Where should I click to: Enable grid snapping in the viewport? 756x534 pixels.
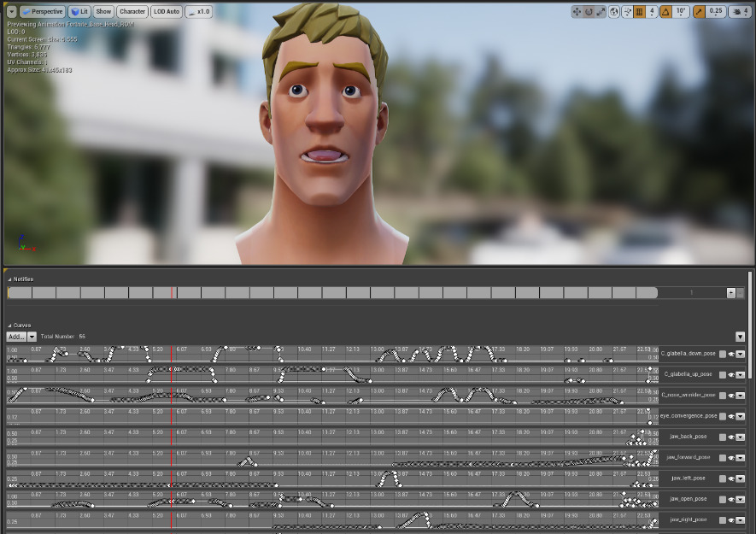[x=637, y=10]
